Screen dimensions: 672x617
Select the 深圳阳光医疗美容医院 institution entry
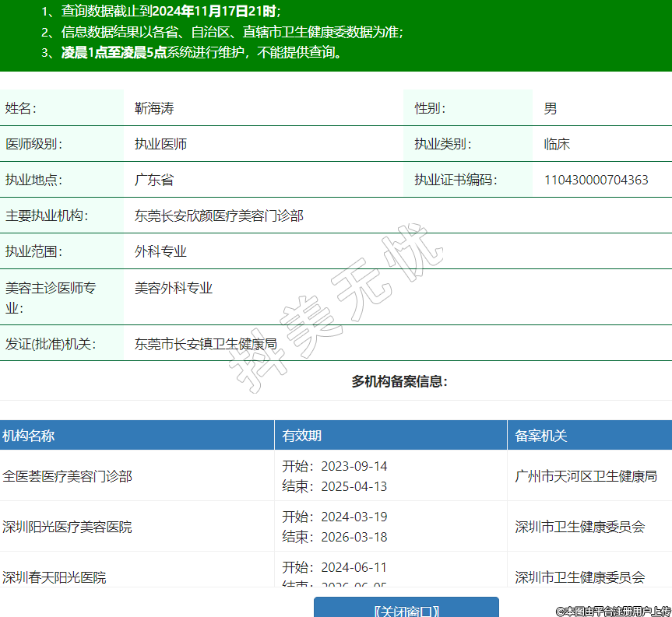pos(68,527)
